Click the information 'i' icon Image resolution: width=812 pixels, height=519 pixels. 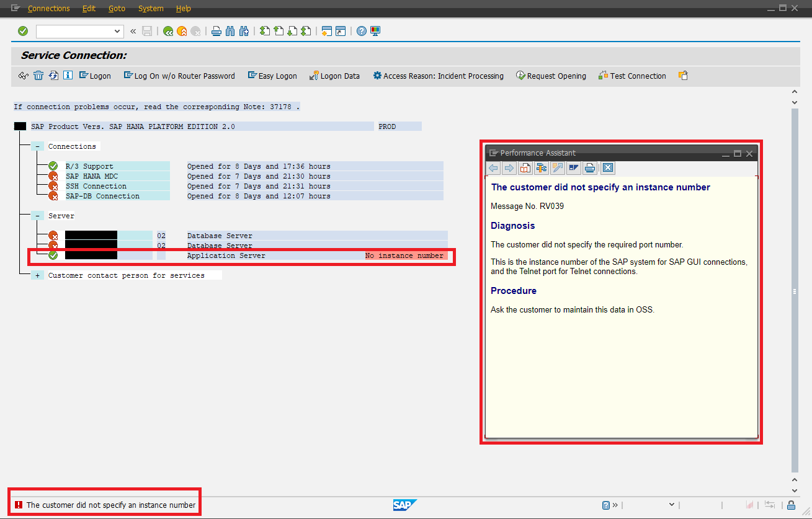(68, 76)
